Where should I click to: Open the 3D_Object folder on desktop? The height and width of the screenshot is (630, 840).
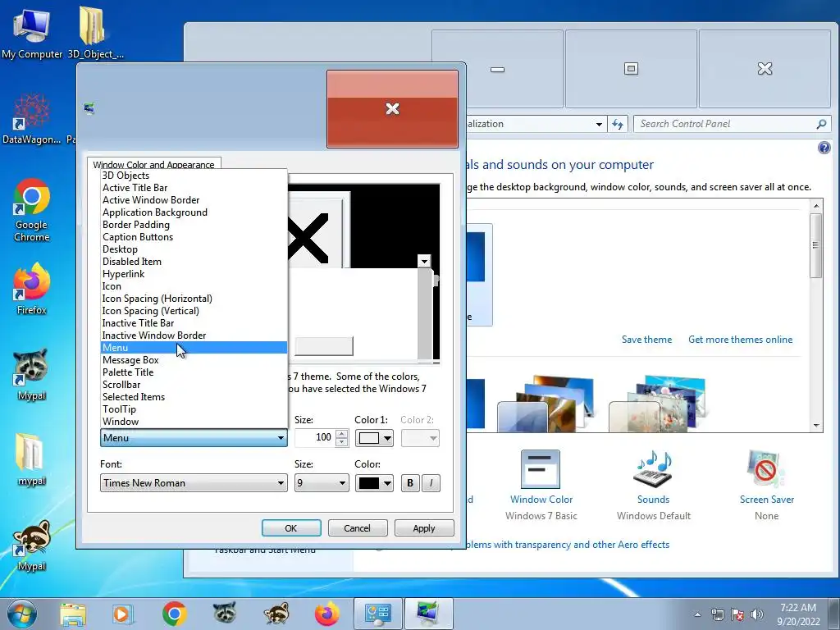point(94,32)
